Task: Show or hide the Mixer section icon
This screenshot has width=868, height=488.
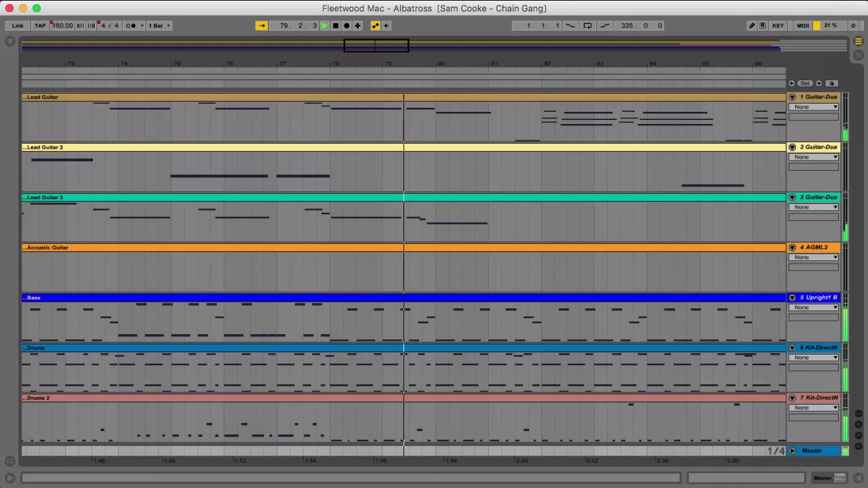Action: (858, 435)
